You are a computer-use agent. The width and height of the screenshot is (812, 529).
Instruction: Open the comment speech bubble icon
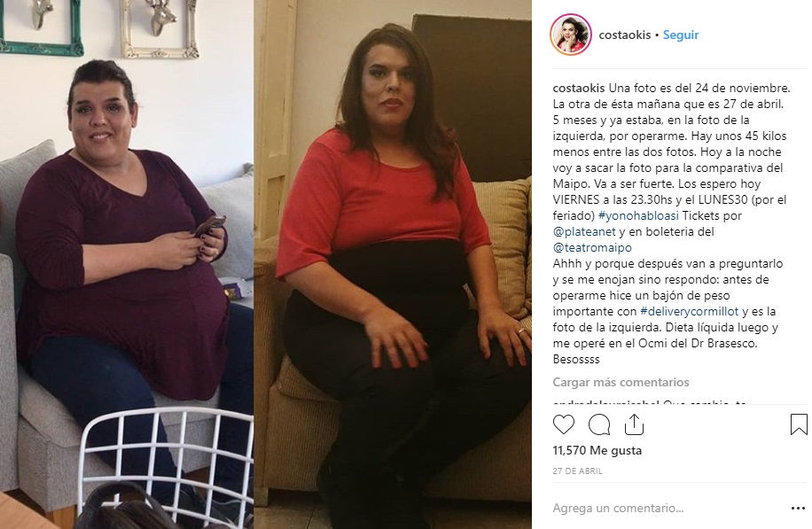tap(599, 424)
